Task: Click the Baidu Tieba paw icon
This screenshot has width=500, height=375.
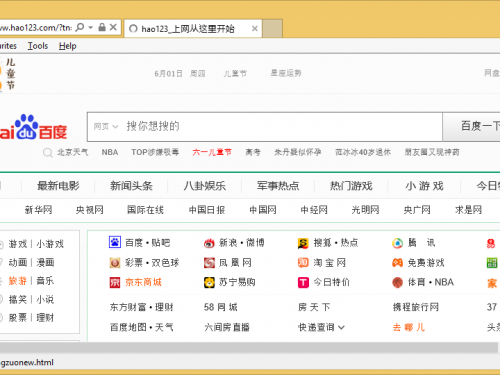Action: coord(115,242)
